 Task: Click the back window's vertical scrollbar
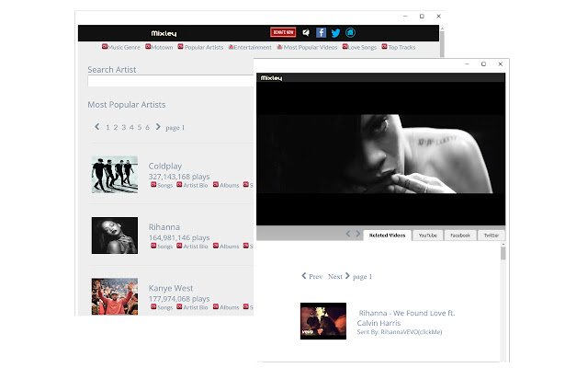tap(442, 43)
